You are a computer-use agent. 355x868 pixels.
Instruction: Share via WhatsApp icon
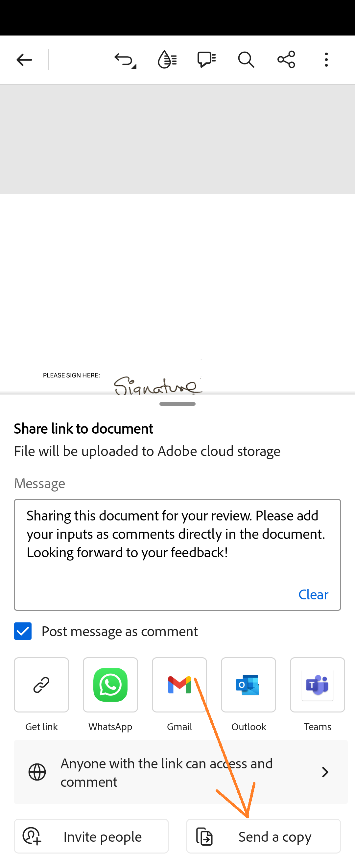[110, 685]
